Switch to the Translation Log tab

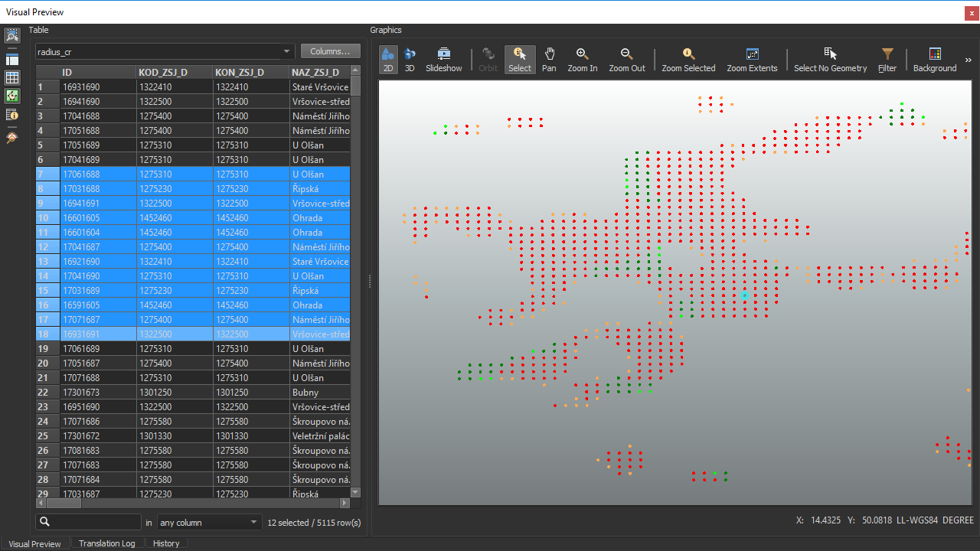(106, 543)
